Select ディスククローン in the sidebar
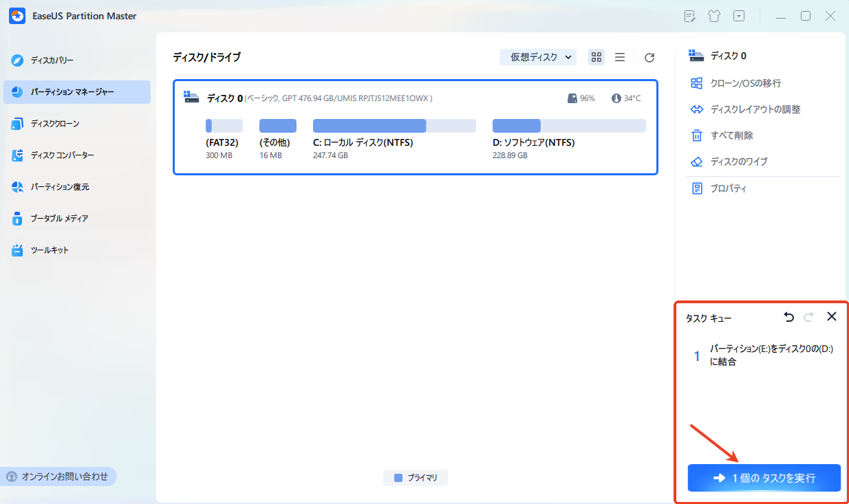This screenshot has height=504, width=849. (x=55, y=124)
